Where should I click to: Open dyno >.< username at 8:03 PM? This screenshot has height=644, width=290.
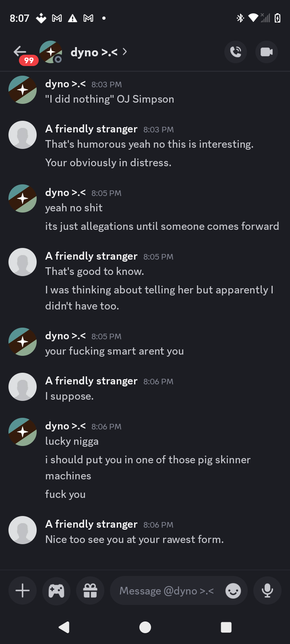coord(65,84)
